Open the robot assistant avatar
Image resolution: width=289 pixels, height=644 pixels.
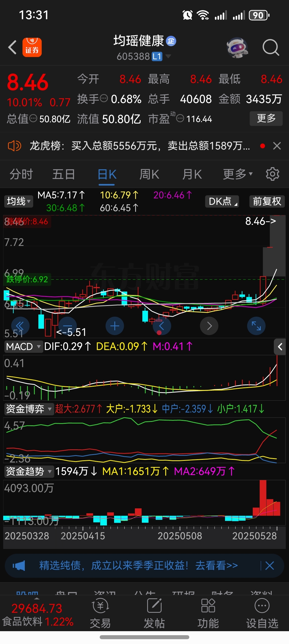237,48
